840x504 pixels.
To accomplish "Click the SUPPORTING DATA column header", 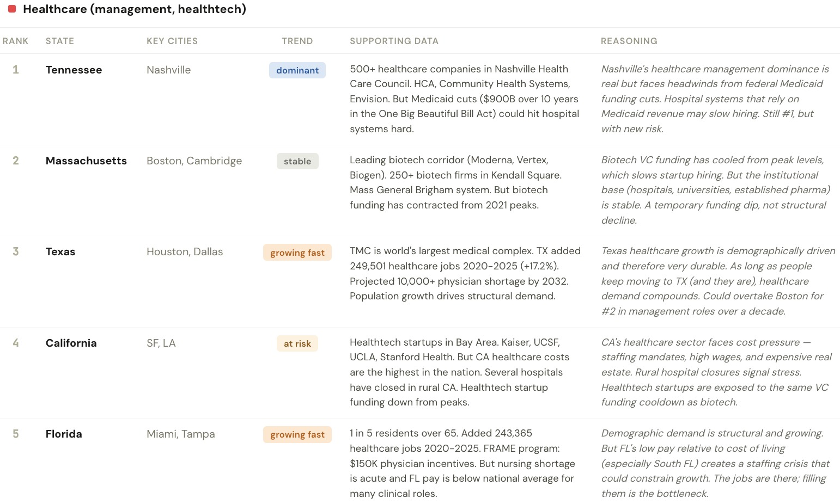I will tap(394, 41).
